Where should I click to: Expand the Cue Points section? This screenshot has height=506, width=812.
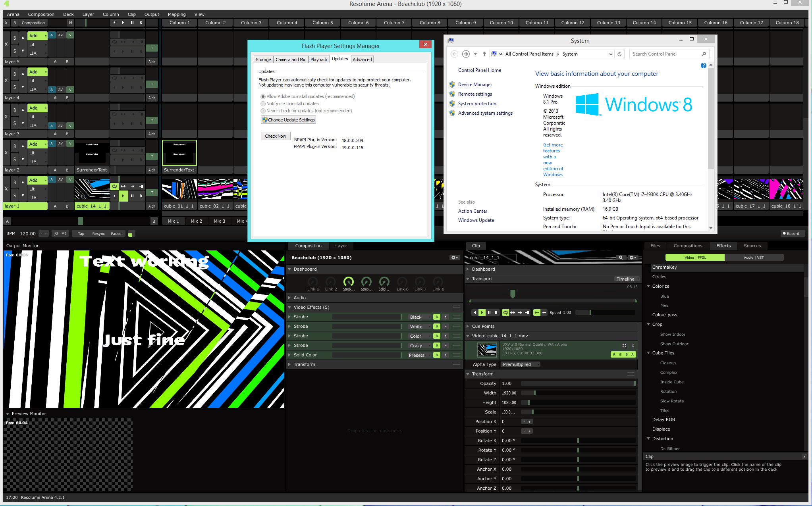tap(468, 326)
